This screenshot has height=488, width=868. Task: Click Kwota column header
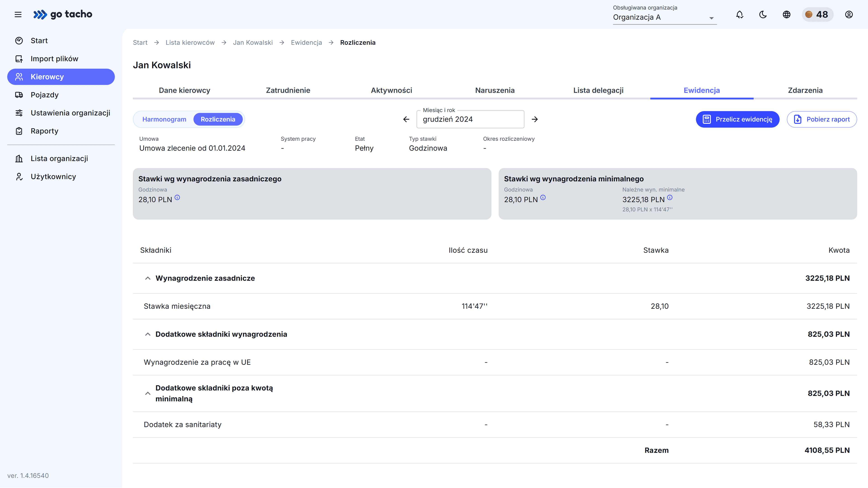[x=839, y=250]
